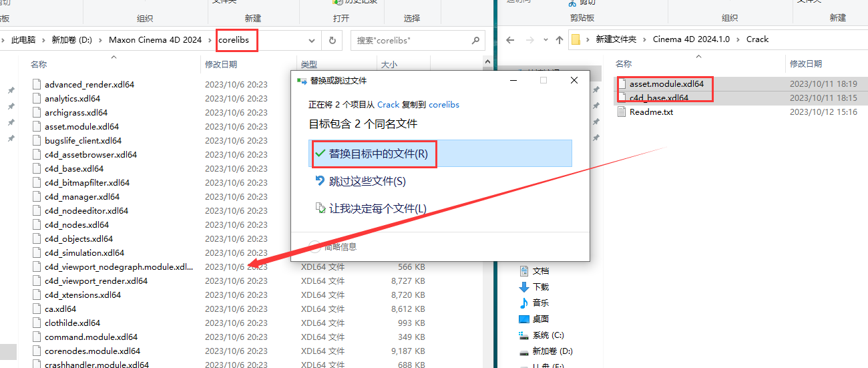Sort left file list by 修改日期 column
This screenshot has height=368, width=868.
point(221,65)
